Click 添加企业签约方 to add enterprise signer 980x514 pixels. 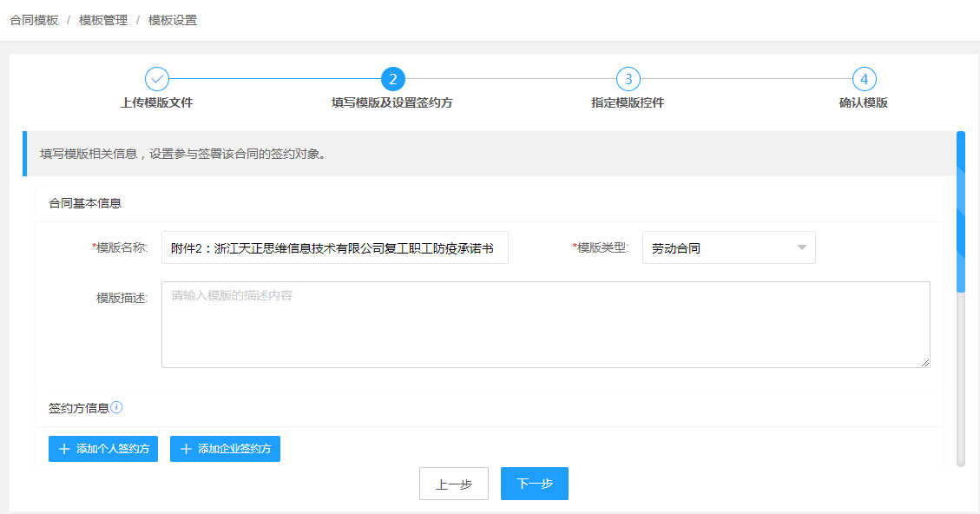click(x=225, y=449)
